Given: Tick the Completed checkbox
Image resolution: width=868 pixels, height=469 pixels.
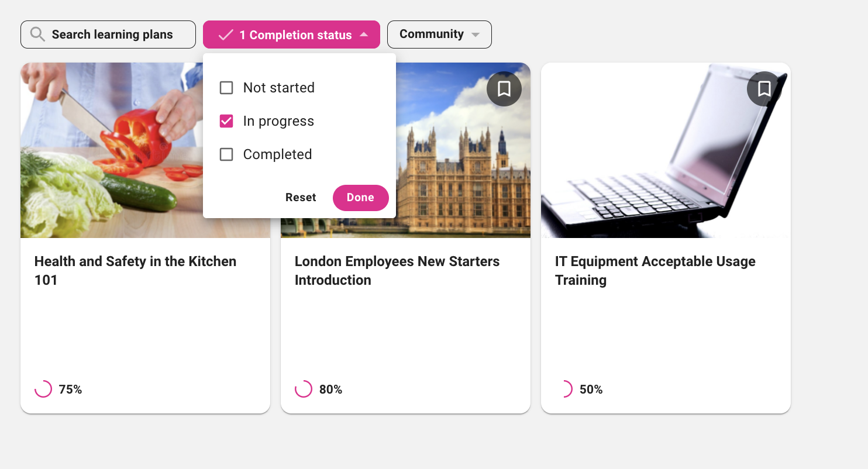Looking at the screenshot, I should [x=226, y=154].
